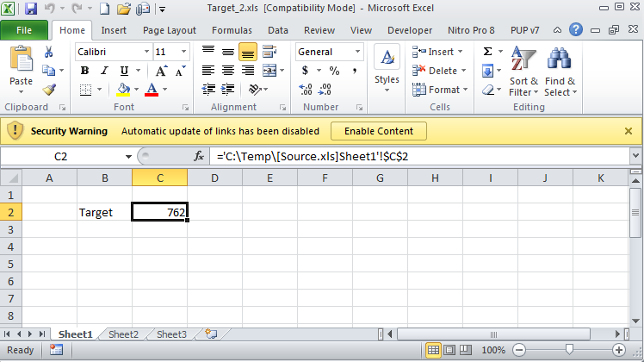Align text left
Image resolution: width=644 pixels, height=362 pixels.
click(208, 71)
